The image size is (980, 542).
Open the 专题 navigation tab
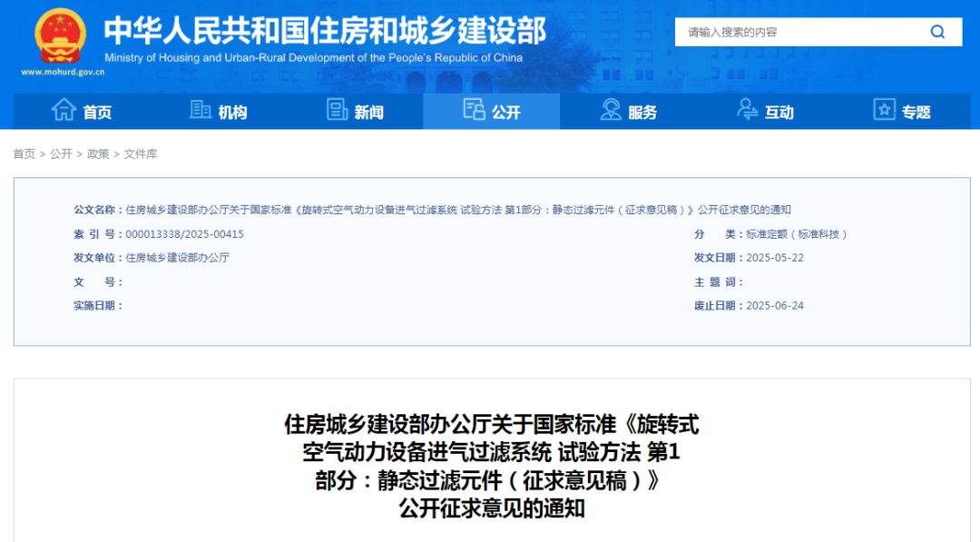click(902, 112)
